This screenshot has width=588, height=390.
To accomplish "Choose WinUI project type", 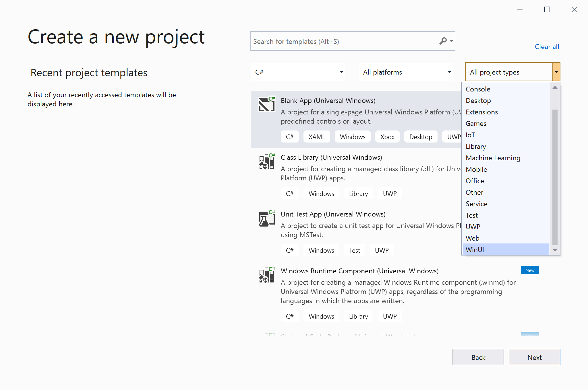I will click(x=506, y=249).
